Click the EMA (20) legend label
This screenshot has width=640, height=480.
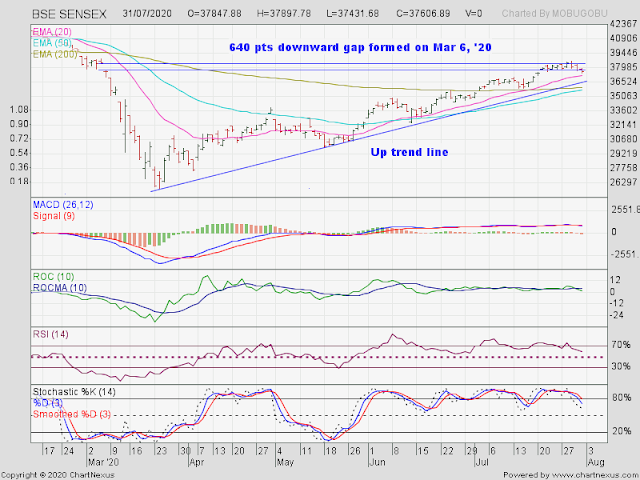(x=52, y=31)
